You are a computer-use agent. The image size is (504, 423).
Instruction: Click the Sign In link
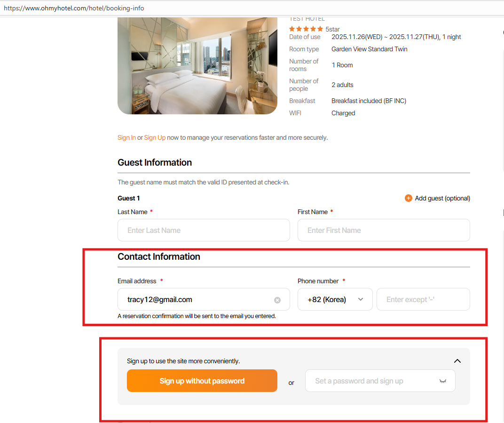pyautogui.click(x=126, y=137)
